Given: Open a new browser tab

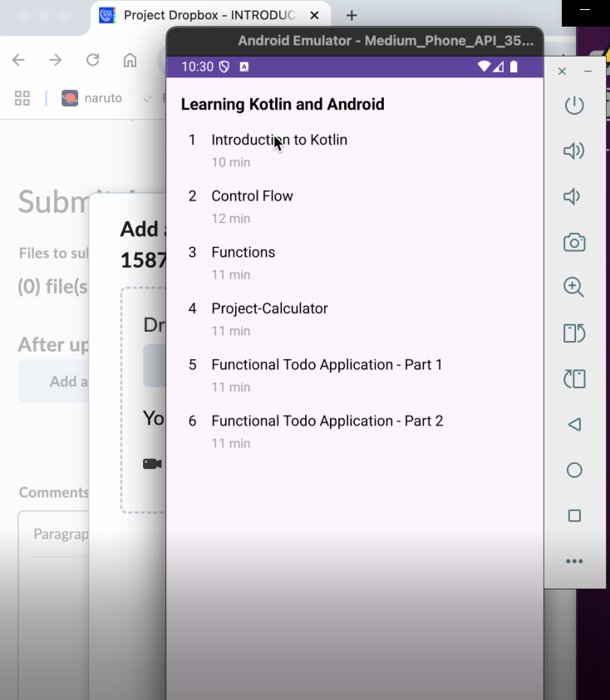Looking at the screenshot, I should (x=352, y=16).
